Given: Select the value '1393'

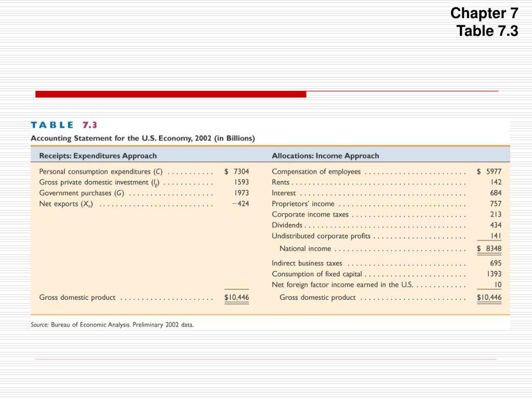Looking at the screenshot, I should pyautogui.click(x=494, y=274).
